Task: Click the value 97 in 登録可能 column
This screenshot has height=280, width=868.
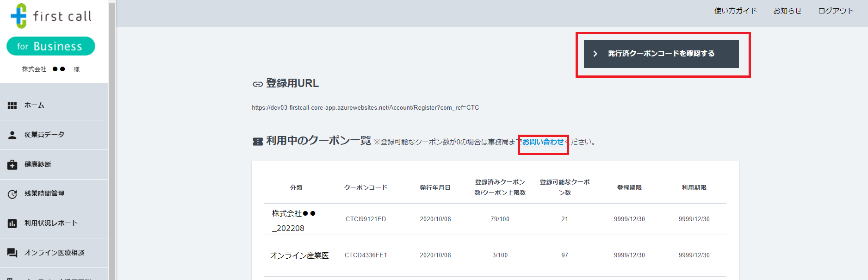Action: [564, 255]
